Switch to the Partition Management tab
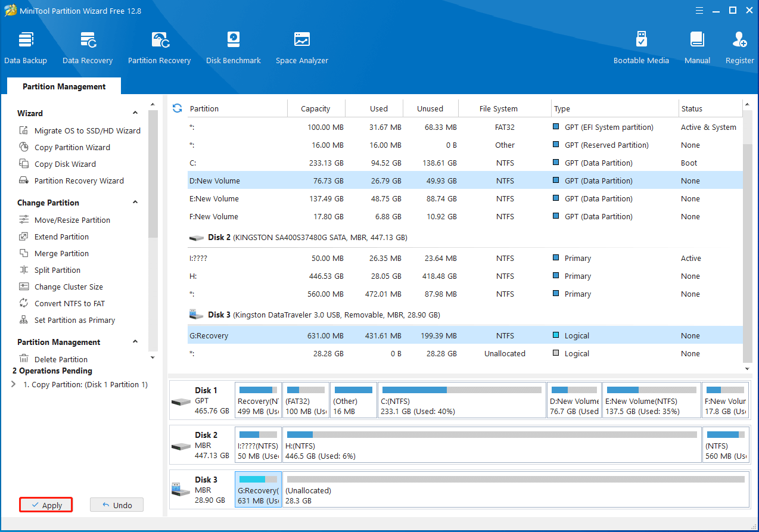 tap(64, 86)
